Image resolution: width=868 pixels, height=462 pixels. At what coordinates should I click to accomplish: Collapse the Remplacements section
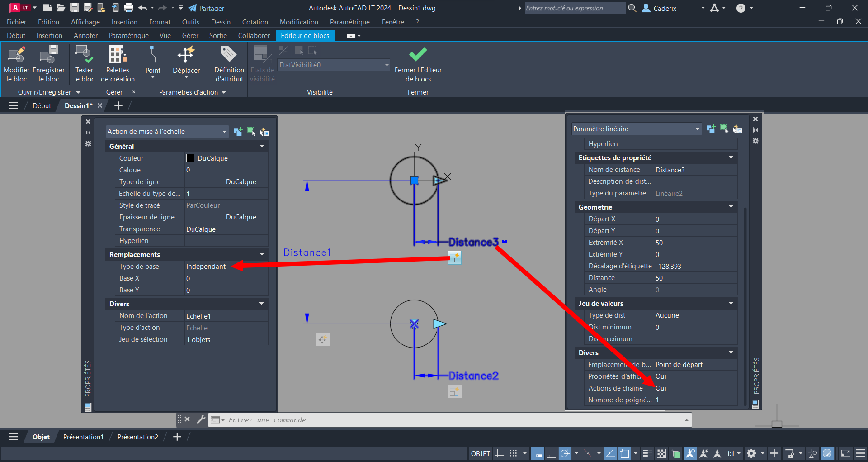coord(261,255)
